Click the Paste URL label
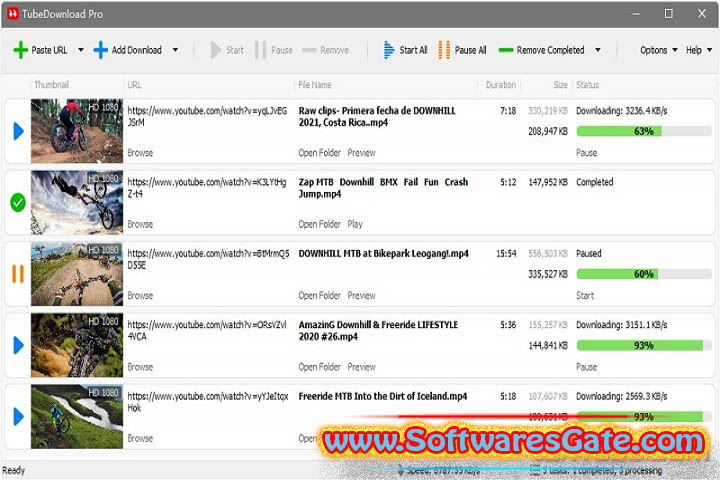720x480 pixels. pos(49,50)
